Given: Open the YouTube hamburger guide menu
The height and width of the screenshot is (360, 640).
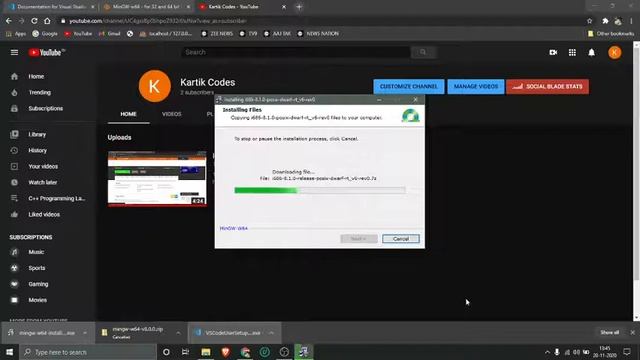Looking at the screenshot, I should [x=14, y=52].
